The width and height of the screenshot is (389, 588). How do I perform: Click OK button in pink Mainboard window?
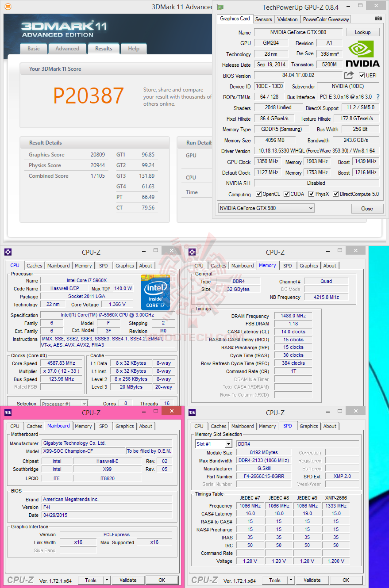tap(162, 580)
